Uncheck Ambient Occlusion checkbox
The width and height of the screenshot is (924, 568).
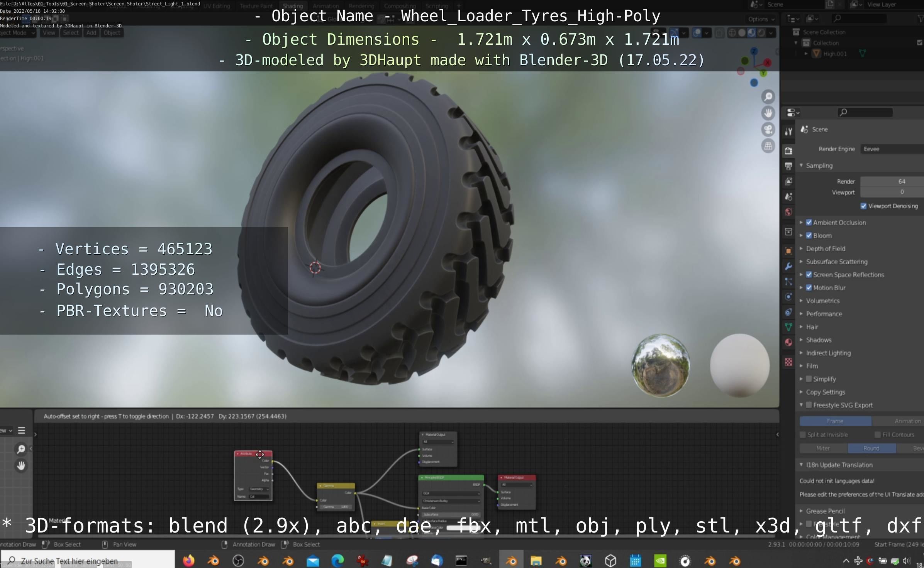coord(809,222)
